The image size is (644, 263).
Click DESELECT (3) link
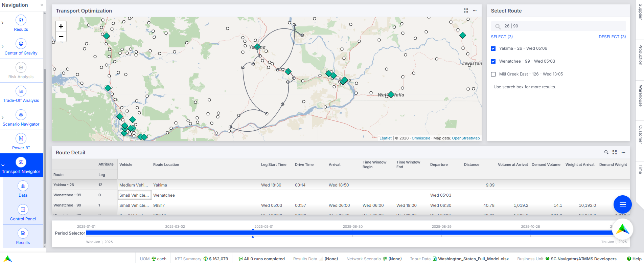[x=612, y=37]
